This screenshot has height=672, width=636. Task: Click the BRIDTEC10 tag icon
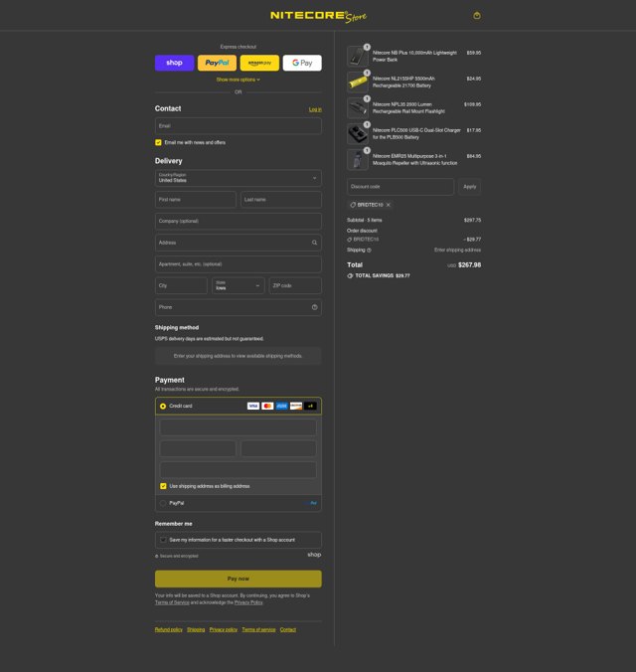tap(353, 205)
